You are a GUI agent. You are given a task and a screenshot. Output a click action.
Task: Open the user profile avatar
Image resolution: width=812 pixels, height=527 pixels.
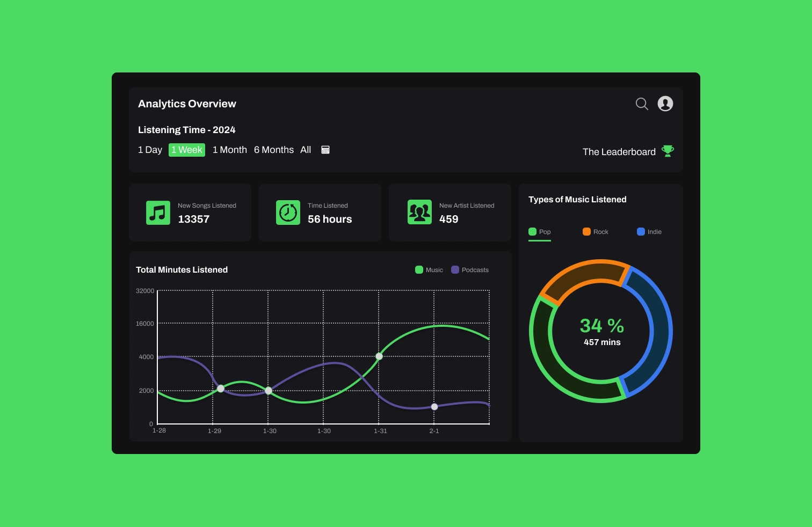[665, 104]
